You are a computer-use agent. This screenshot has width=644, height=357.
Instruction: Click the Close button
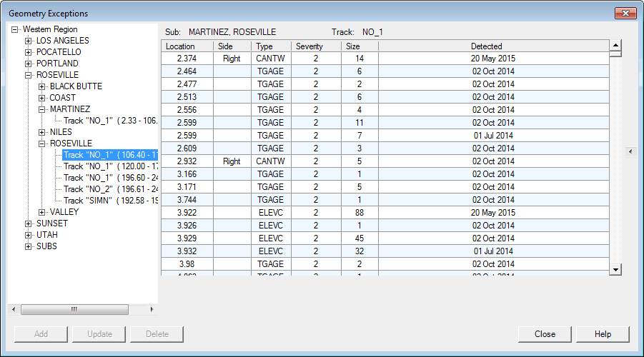pos(545,334)
